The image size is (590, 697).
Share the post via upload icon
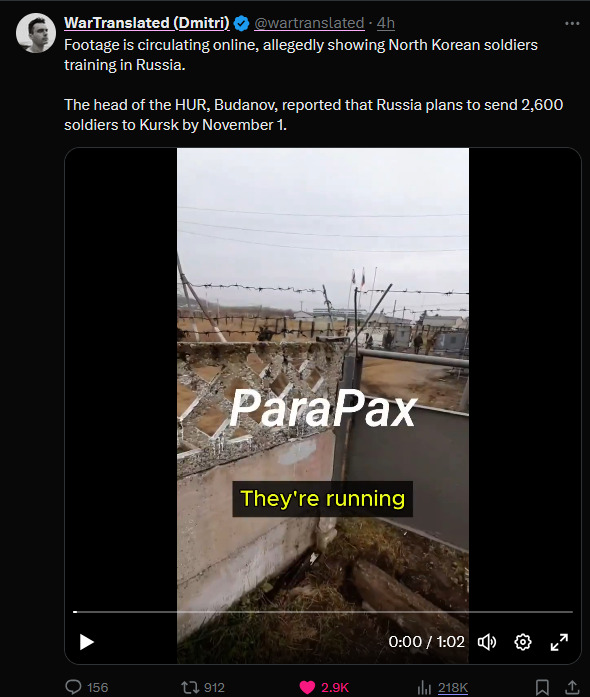click(572, 687)
